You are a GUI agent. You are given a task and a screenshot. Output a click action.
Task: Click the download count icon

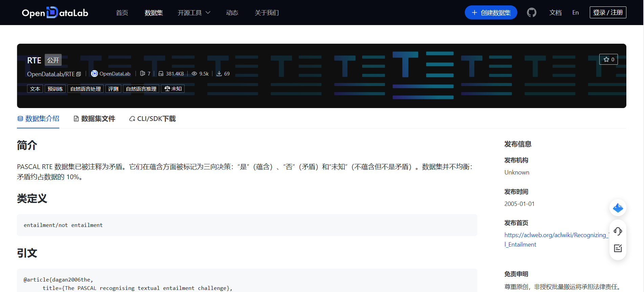pos(219,74)
